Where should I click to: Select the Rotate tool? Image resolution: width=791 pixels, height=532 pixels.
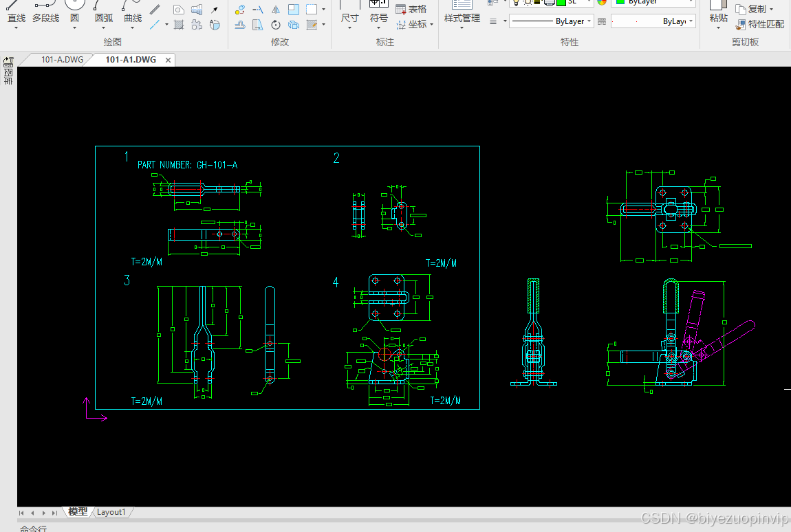pyautogui.click(x=275, y=24)
